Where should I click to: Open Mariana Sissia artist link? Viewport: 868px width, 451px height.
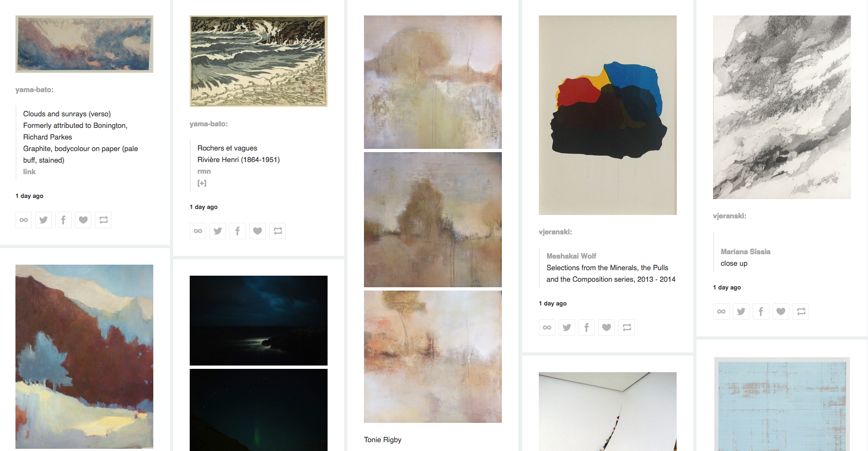click(x=746, y=252)
